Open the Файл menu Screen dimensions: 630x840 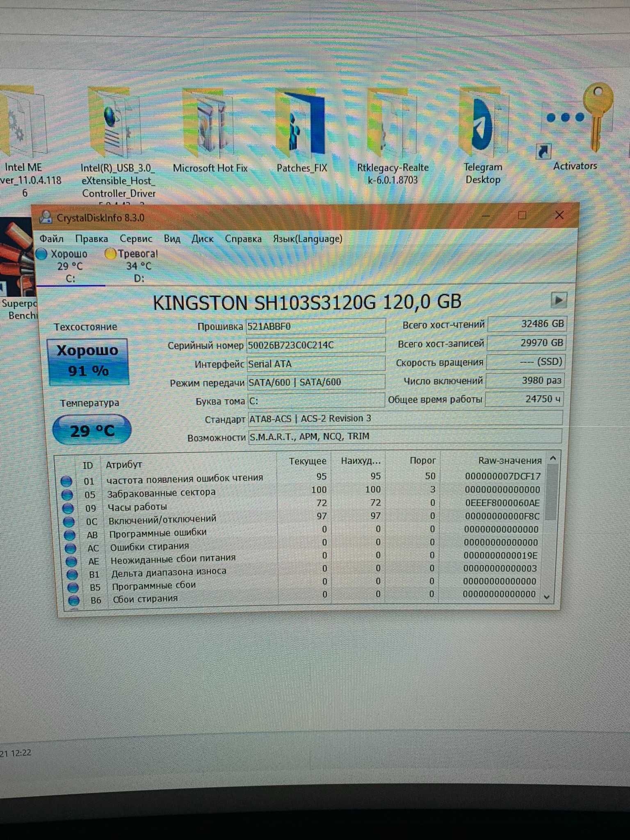(x=51, y=239)
